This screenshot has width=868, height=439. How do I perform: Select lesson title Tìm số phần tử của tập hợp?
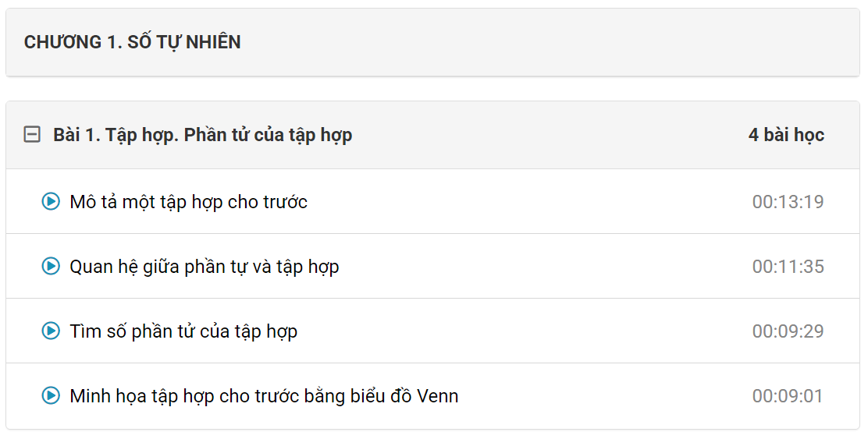[x=183, y=331]
